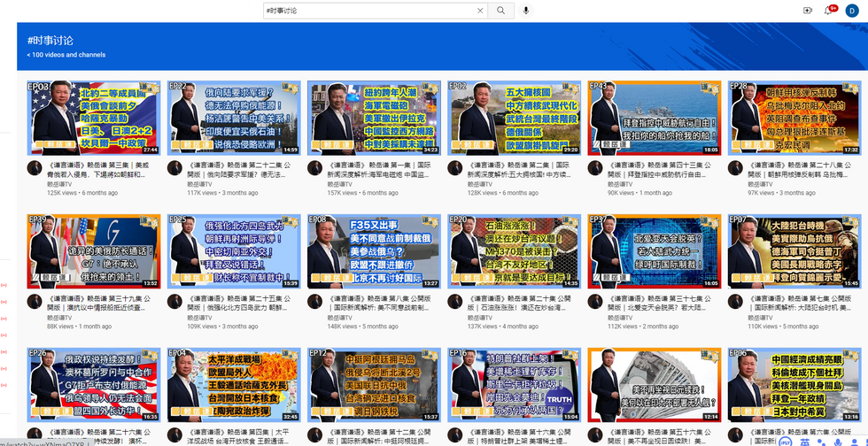Play the EP20 石油涨涨涨 thumbnail
868x446 pixels.
pyautogui.click(x=515, y=251)
